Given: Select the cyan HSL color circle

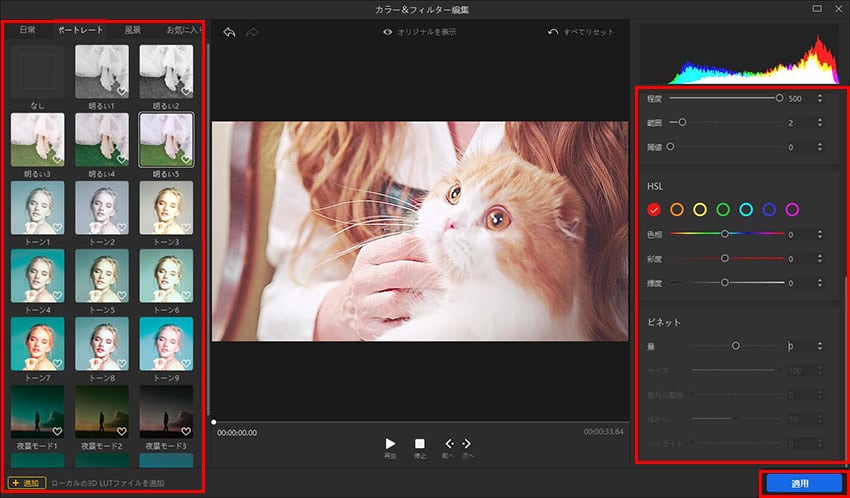Looking at the screenshot, I should (746, 209).
